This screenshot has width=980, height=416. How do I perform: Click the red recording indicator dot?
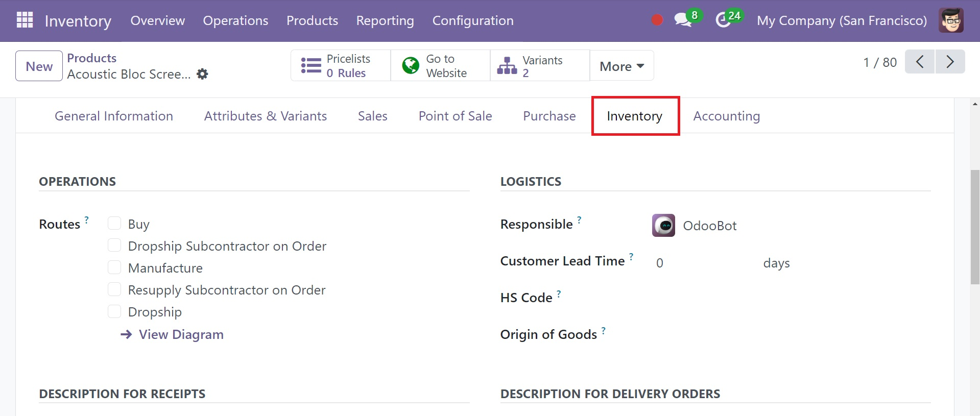coord(657,20)
